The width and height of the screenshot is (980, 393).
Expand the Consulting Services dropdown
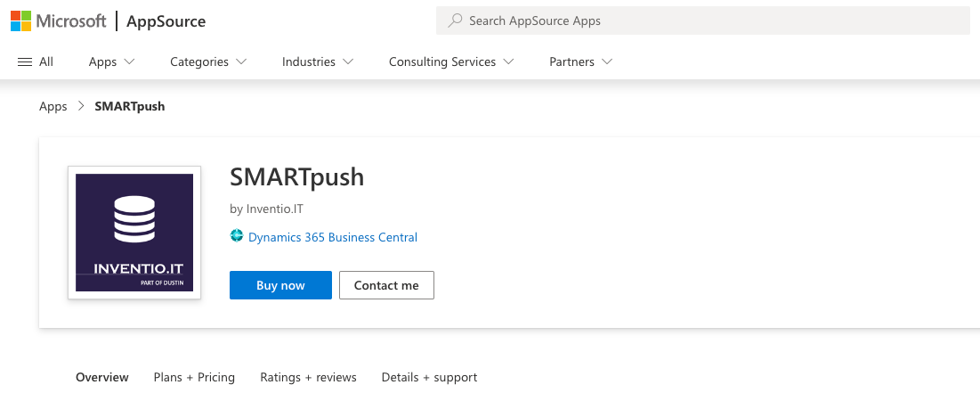[451, 61]
